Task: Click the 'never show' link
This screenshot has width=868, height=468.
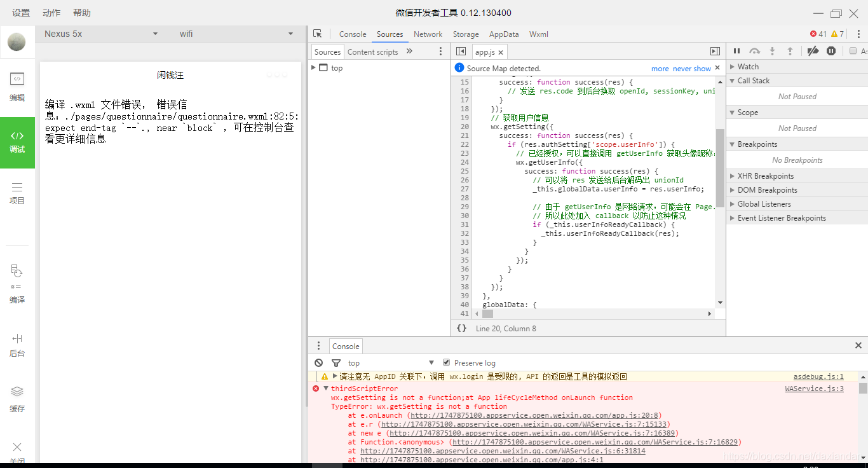Action: (x=692, y=68)
